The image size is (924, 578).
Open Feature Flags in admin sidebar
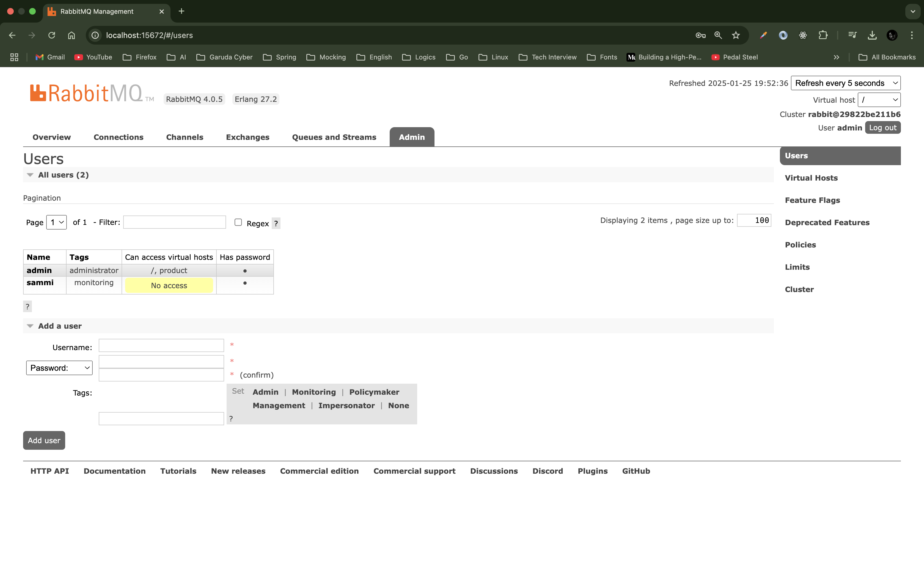(x=812, y=200)
